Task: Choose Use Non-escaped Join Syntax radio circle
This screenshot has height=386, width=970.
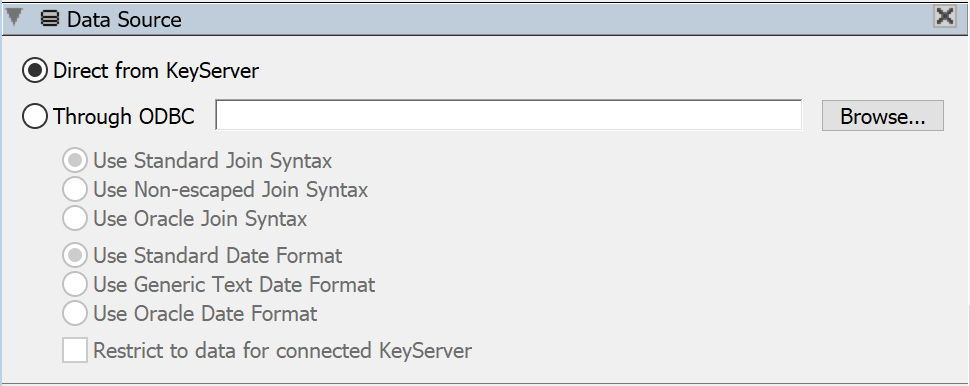Action: tap(74, 189)
